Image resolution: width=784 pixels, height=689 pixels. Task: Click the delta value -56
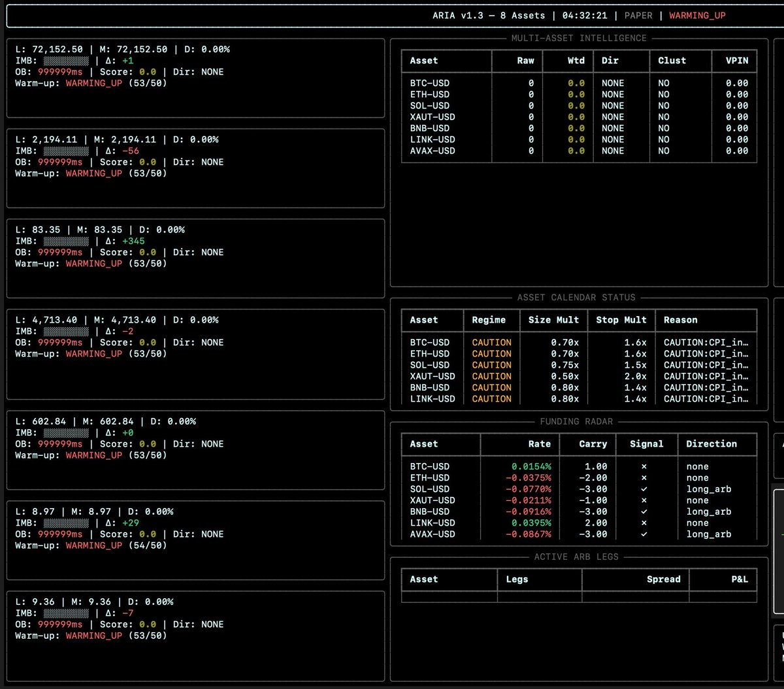[131, 151]
